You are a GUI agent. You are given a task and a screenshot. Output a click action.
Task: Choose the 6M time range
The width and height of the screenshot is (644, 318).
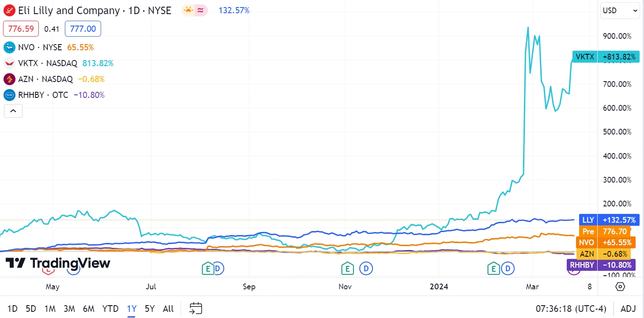88,308
